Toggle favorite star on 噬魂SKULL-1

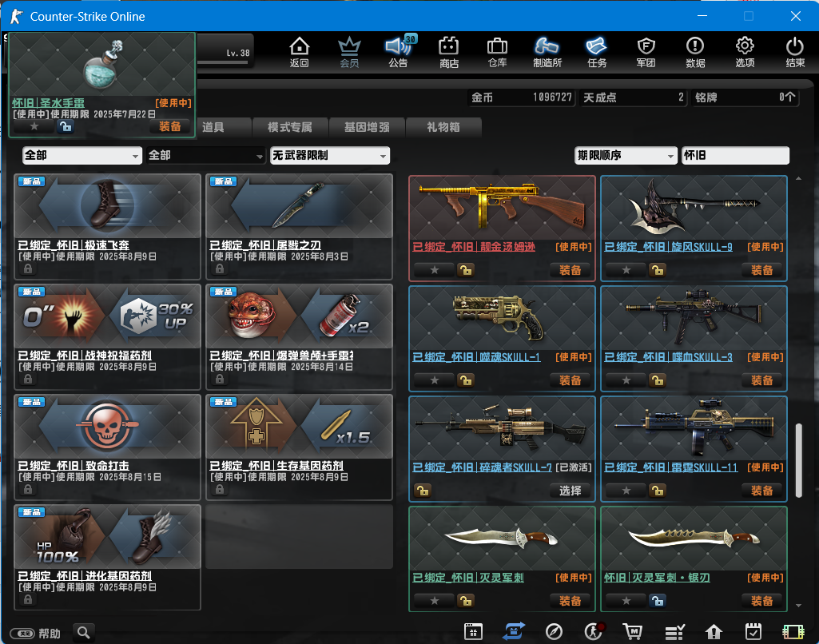(x=435, y=380)
